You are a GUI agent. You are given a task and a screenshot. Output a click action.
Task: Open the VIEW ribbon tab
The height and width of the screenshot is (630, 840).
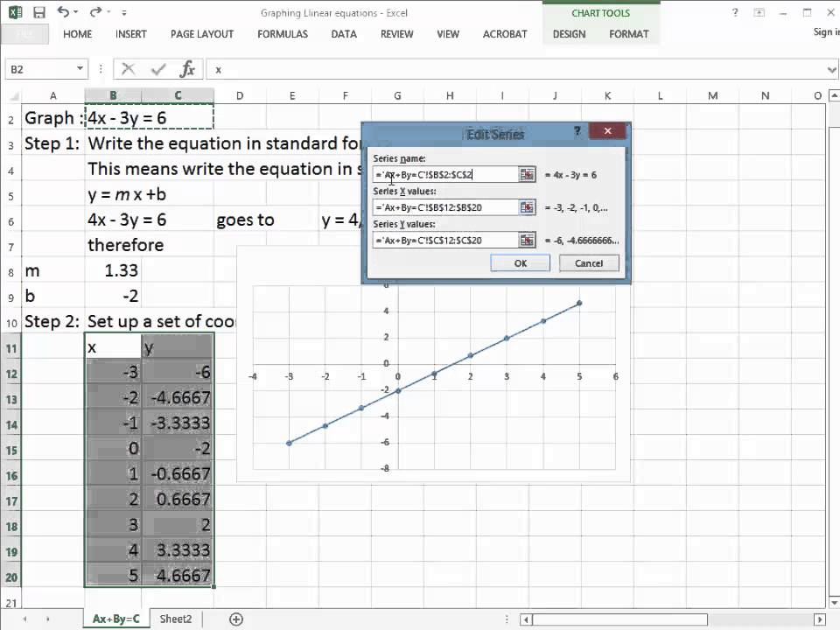(x=448, y=34)
